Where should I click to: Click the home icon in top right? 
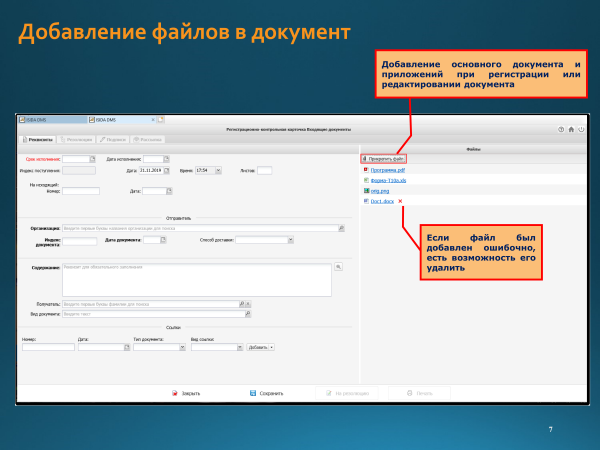tap(571, 130)
